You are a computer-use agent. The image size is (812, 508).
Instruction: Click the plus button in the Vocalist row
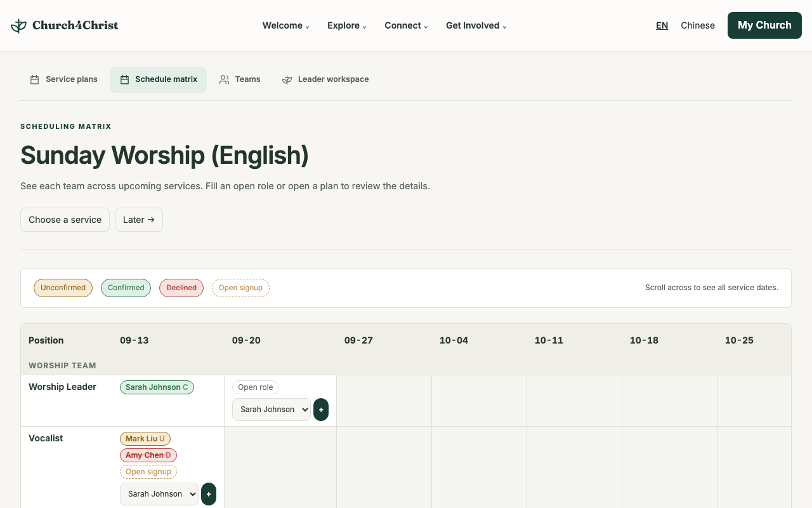[x=209, y=494]
